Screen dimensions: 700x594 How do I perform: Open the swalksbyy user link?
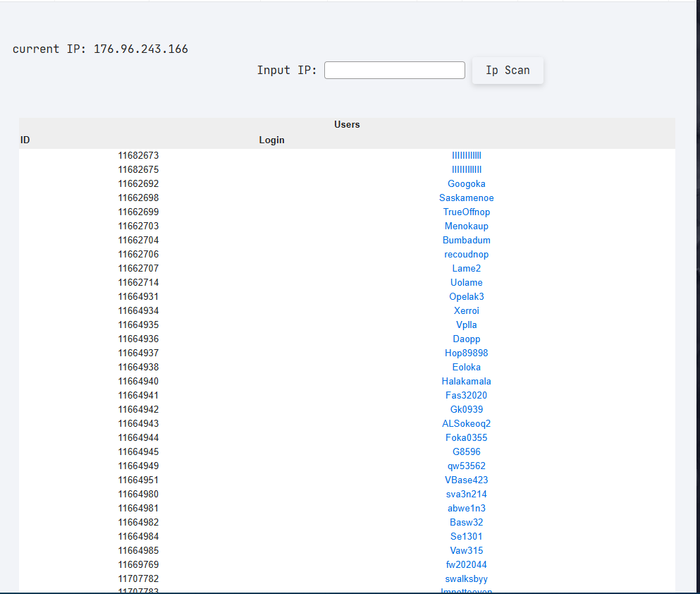[x=467, y=578]
